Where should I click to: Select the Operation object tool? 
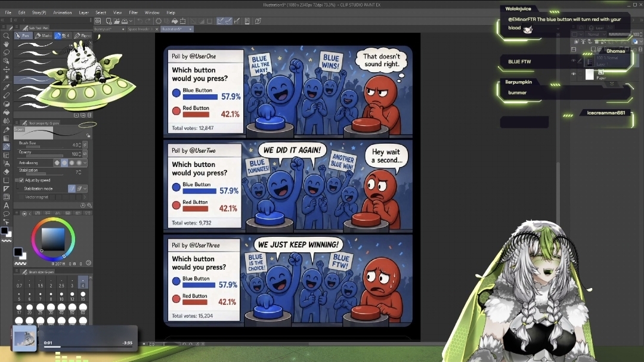coord(6,61)
